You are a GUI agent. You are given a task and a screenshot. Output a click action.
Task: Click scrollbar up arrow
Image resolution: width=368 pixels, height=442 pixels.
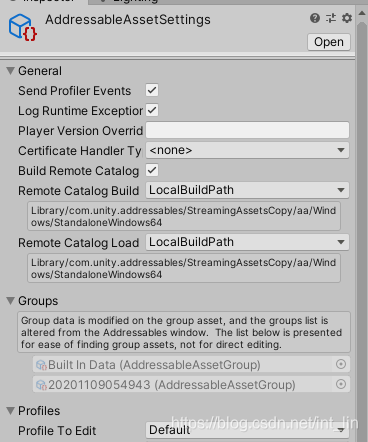coord(362,13)
